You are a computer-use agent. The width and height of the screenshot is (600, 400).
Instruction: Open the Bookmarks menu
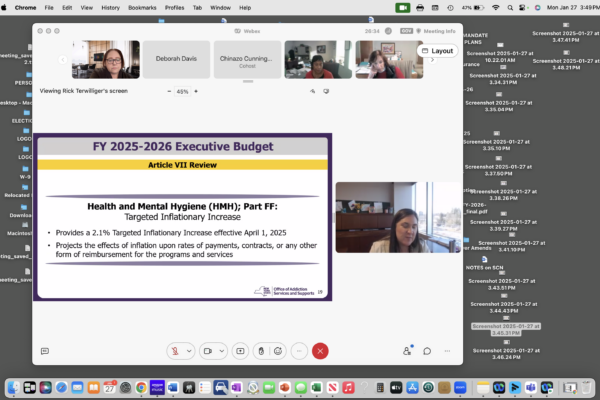[142, 8]
